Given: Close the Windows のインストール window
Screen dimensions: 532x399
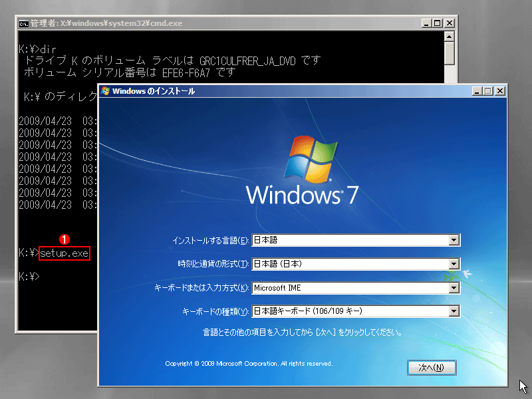Looking at the screenshot, I should 500,91.
